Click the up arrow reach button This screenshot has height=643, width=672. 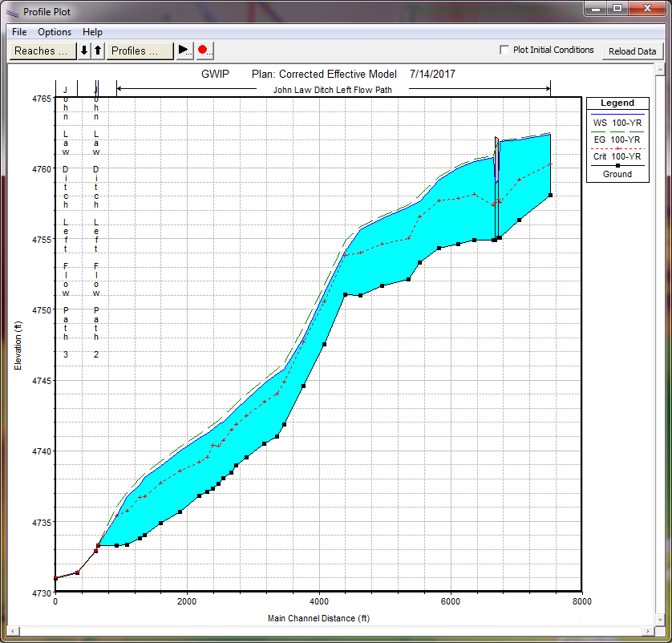98,51
